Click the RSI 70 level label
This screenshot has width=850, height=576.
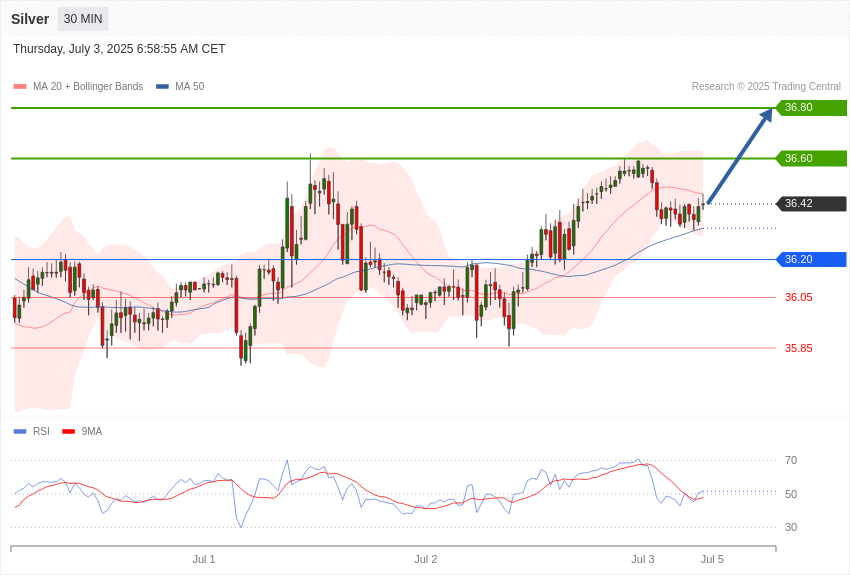(791, 461)
